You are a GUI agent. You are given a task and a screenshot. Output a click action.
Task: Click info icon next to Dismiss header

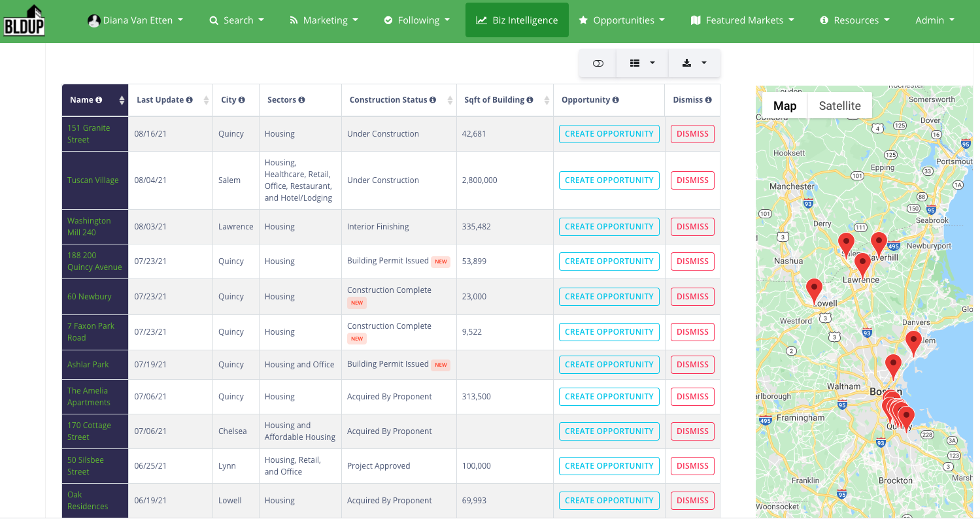[x=708, y=100]
